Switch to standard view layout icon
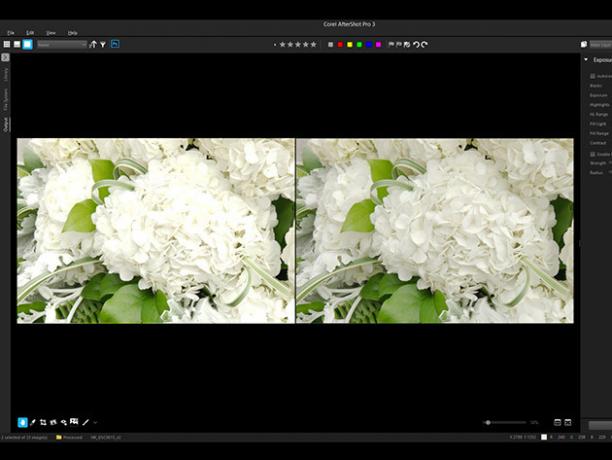The width and height of the screenshot is (612, 460). pyautogui.click(x=17, y=44)
